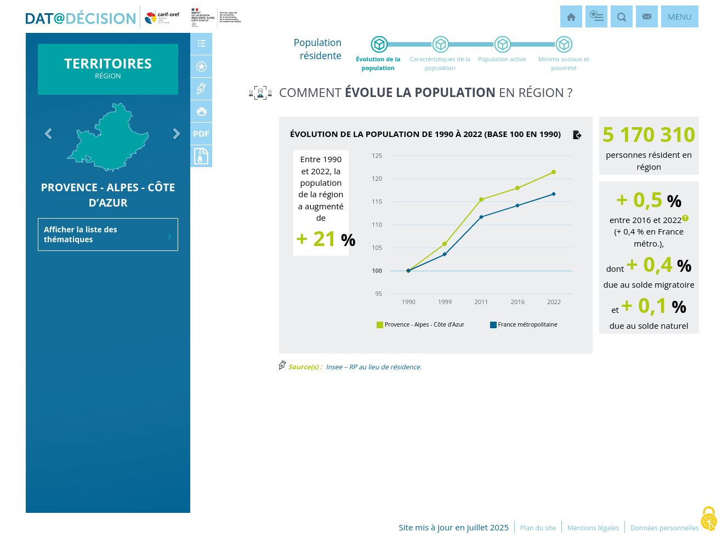Open the pen source icon in sidebar
The image size is (728, 560).
[201, 89]
